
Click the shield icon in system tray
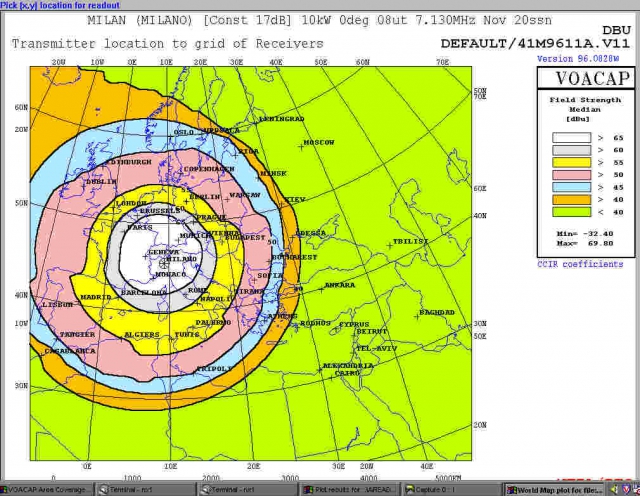click(x=627, y=489)
